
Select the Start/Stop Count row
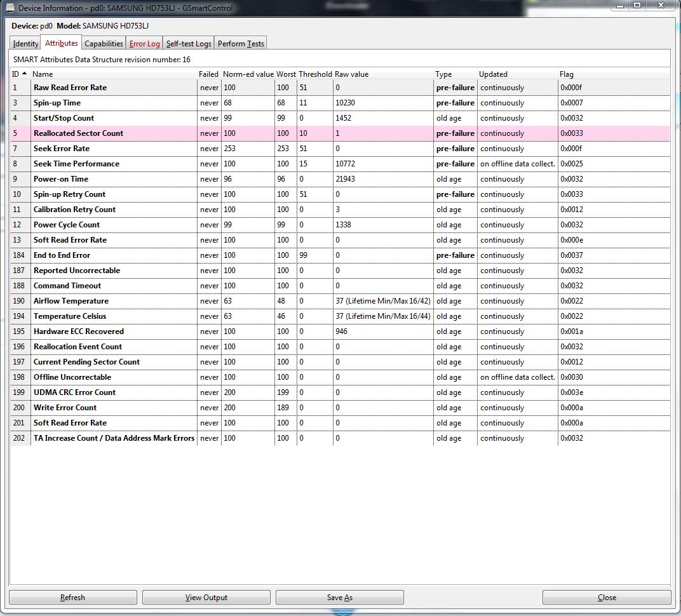pos(340,117)
